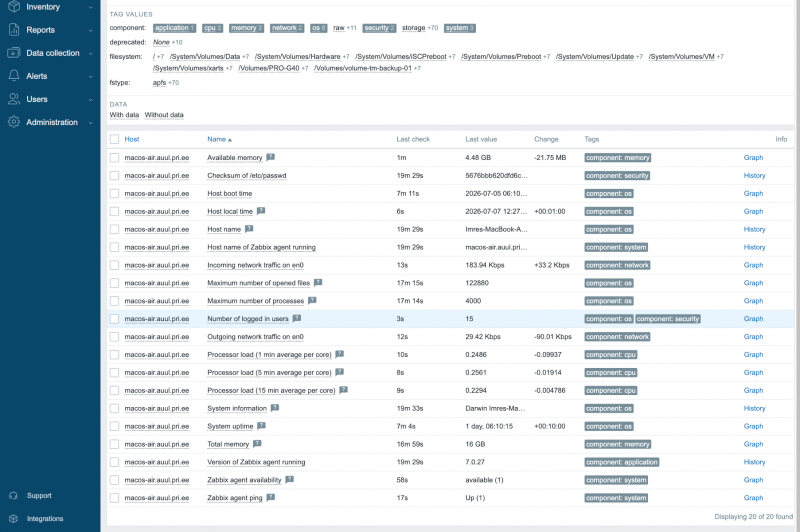Show description icon for Processor load 1 min
This screenshot has width=800, height=532.
(339, 353)
